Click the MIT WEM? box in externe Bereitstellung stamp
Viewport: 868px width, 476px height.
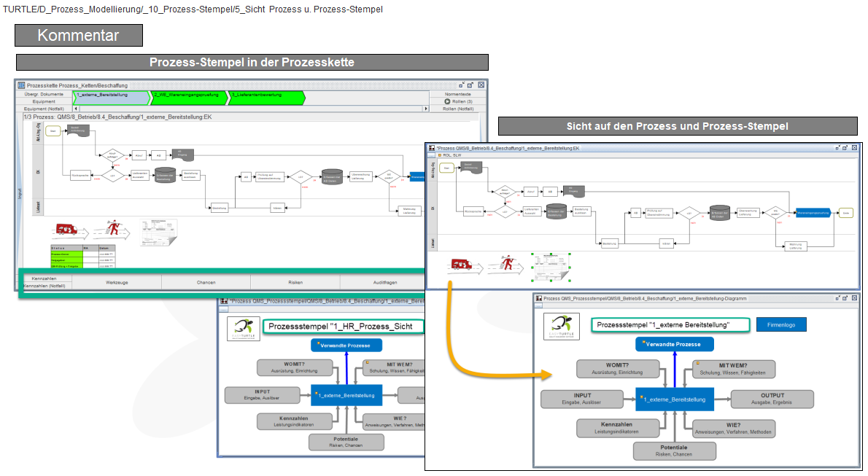pos(734,369)
